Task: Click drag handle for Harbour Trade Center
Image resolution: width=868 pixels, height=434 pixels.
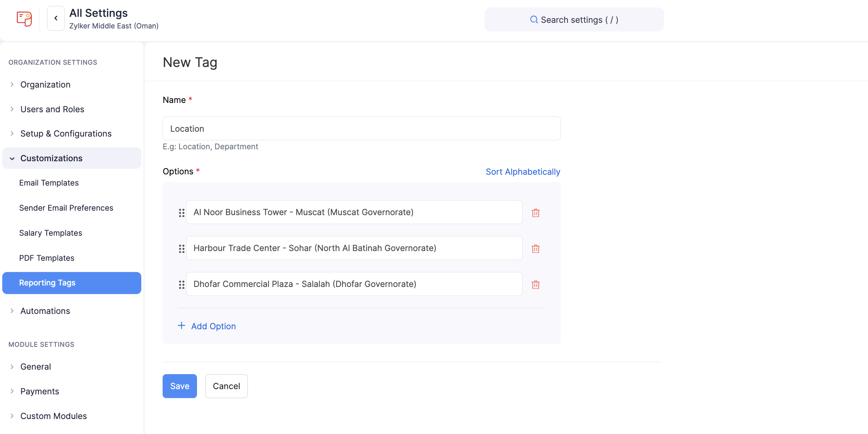Action: pos(182,248)
